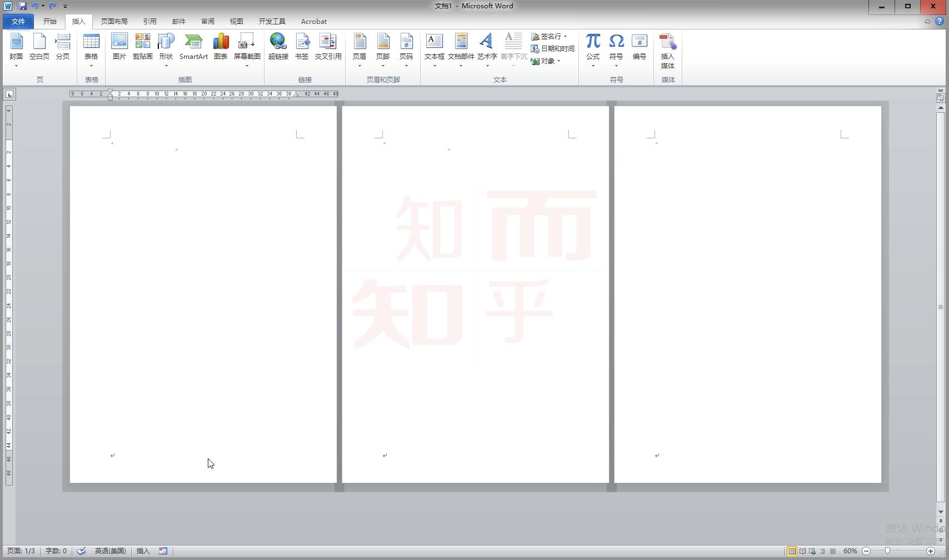The width and height of the screenshot is (949, 560).
Task: Insert a hyperlink
Action: pyautogui.click(x=278, y=47)
